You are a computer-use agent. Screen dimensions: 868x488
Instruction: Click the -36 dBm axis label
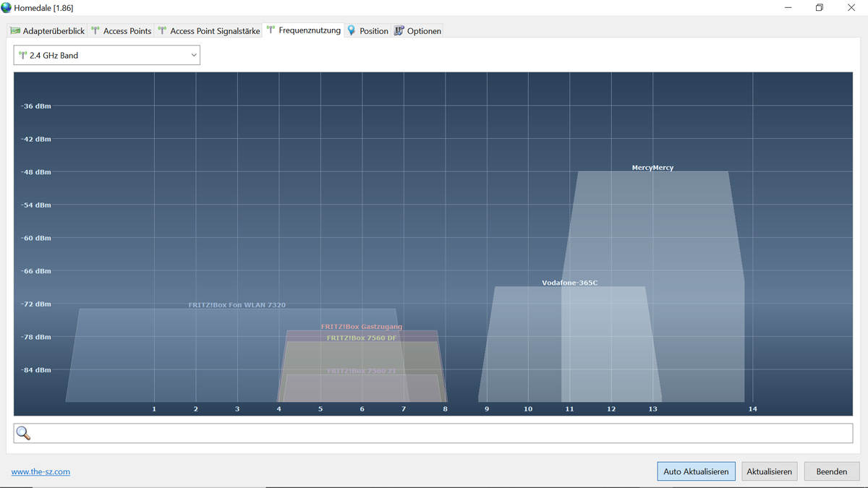click(36, 106)
